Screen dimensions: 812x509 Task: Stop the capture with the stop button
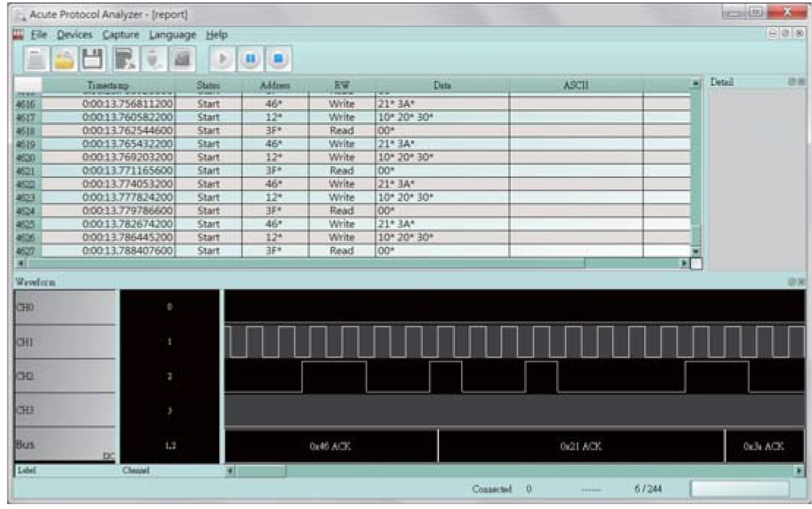coord(278,59)
